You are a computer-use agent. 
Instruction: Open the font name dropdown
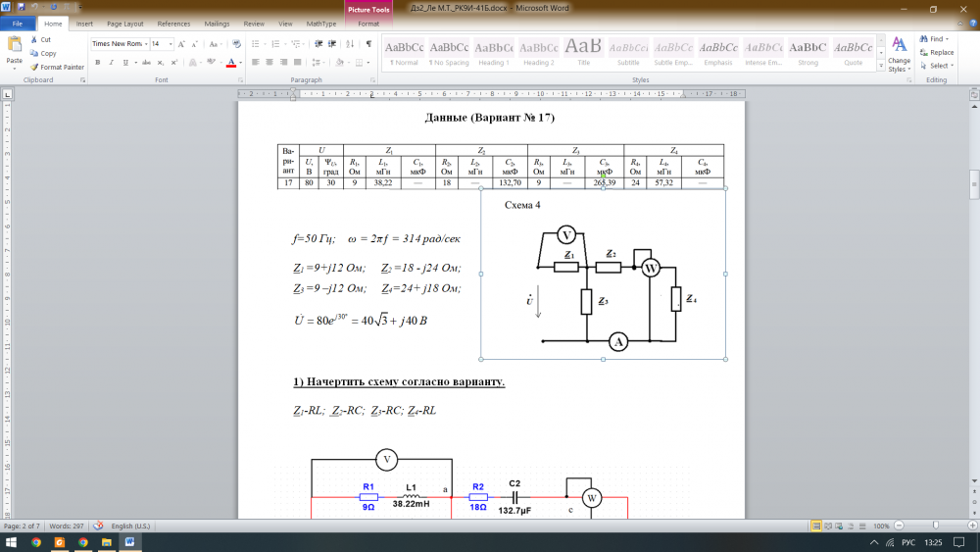146,44
